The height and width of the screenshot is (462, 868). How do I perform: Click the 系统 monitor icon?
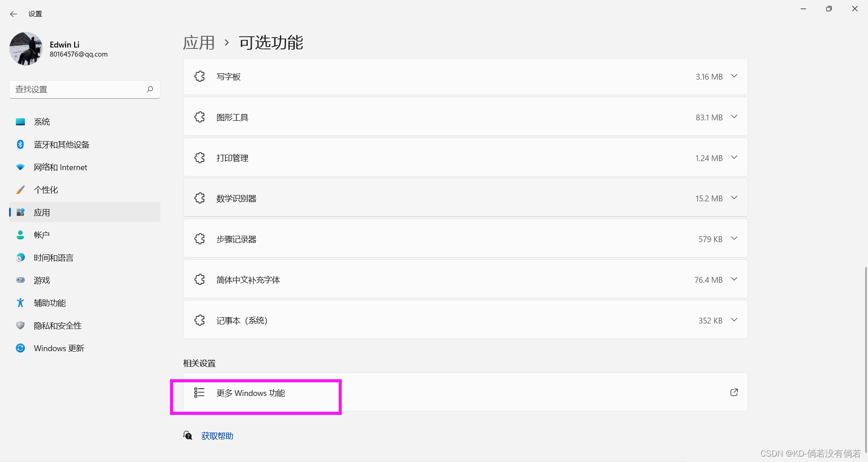pyautogui.click(x=20, y=122)
